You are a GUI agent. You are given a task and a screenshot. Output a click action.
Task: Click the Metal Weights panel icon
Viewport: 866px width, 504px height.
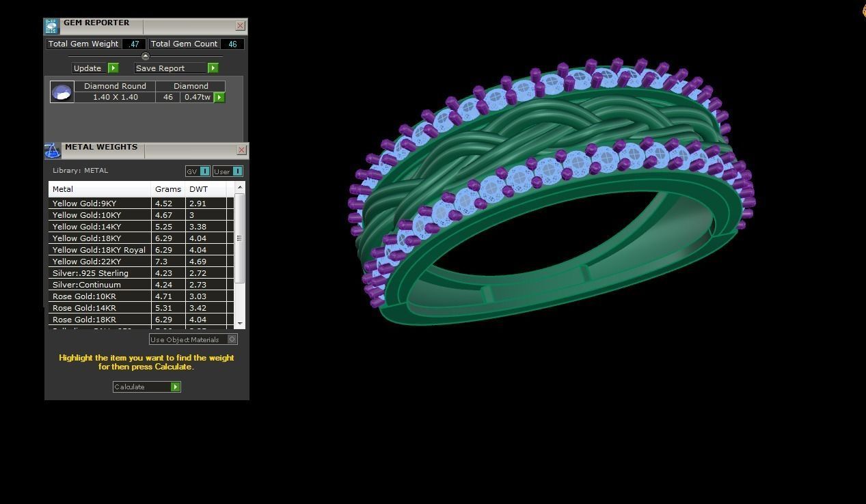coord(53,150)
